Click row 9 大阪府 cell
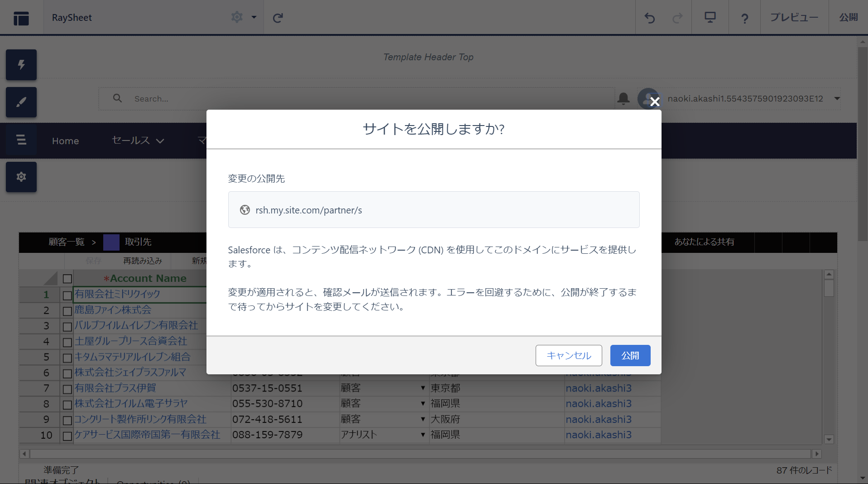The height and width of the screenshot is (484, 868). (x=497, y=419)
